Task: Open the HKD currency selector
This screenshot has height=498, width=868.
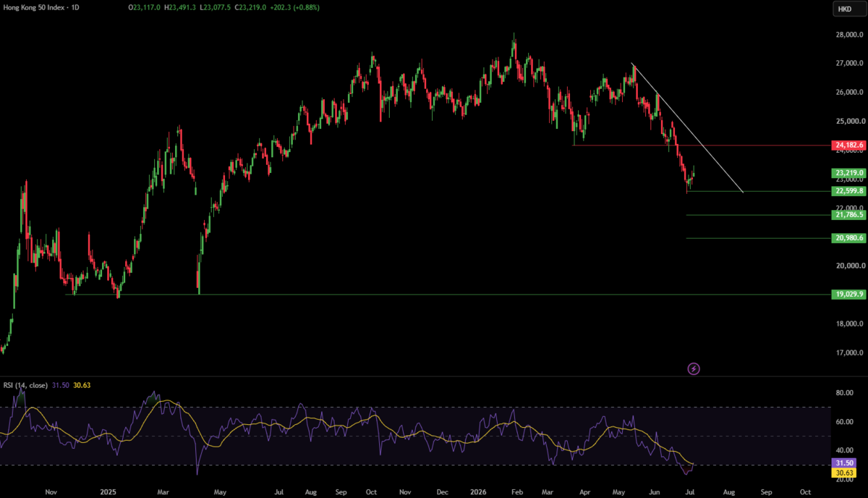Action: pyautogui.click(x=844, y=9)
